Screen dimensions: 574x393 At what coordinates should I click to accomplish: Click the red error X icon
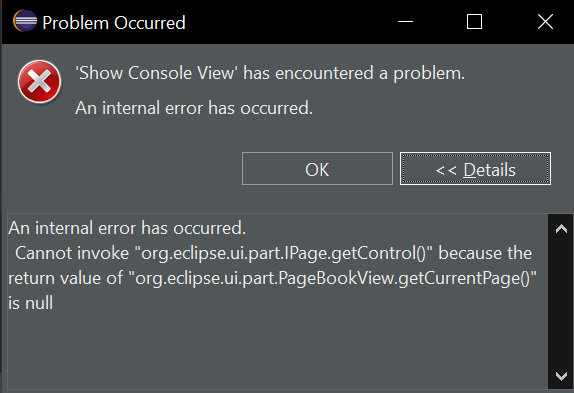point(40,82)
